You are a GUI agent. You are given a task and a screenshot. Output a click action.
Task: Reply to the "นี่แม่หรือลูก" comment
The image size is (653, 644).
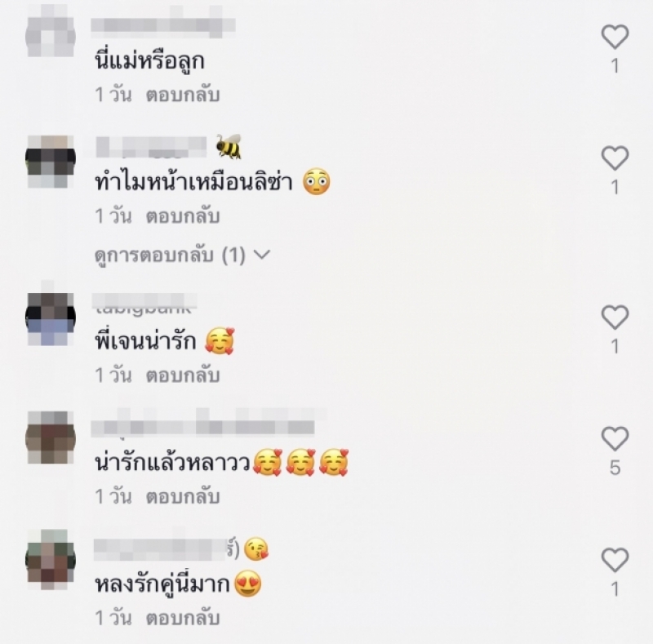(x=182, y=95)
